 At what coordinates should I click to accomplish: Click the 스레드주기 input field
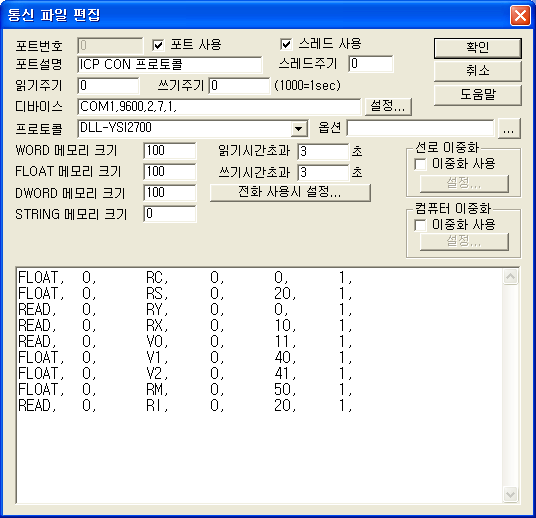pyautogui.click(x=371, y=64)
